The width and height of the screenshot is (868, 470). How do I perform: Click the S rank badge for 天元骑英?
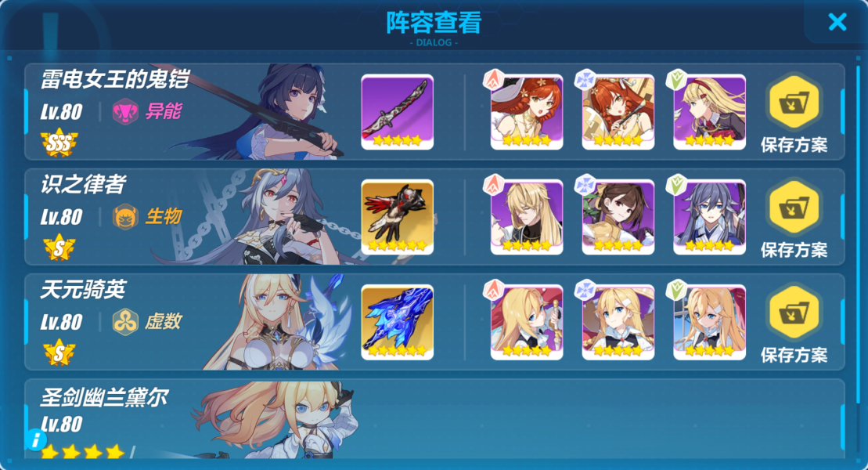[x=59, y=353]
